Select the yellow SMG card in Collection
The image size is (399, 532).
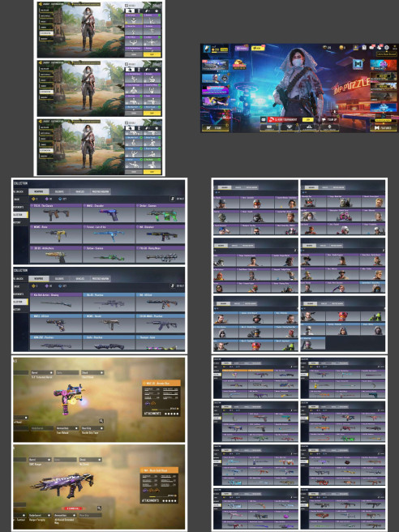point(56,234)
